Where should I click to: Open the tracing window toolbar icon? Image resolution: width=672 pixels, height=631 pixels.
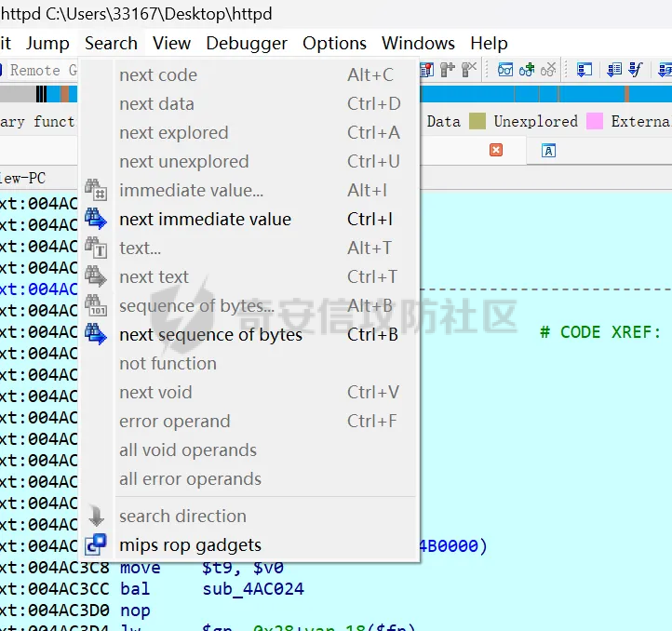[x=585, y=70]
